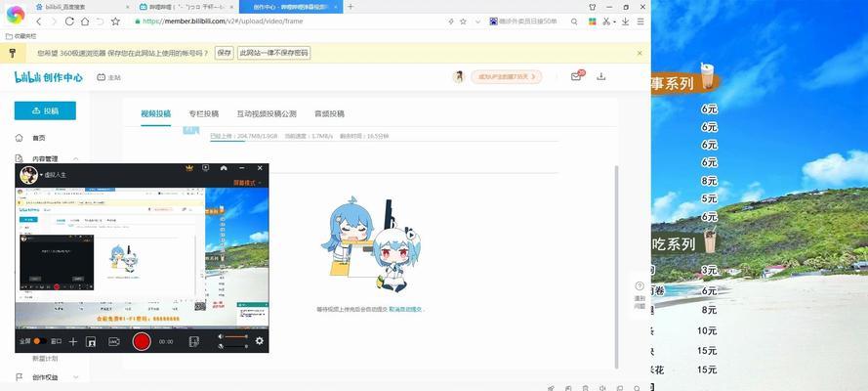This screenshot has height=391, width=868.
Task: Click the lightning speed-mode icon in address bar
Action: 451,22
